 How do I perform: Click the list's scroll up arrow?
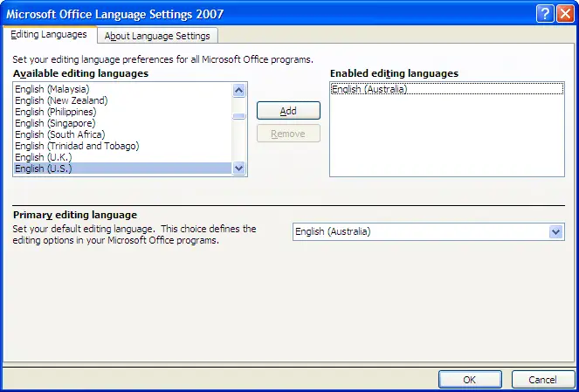(239, 90)
